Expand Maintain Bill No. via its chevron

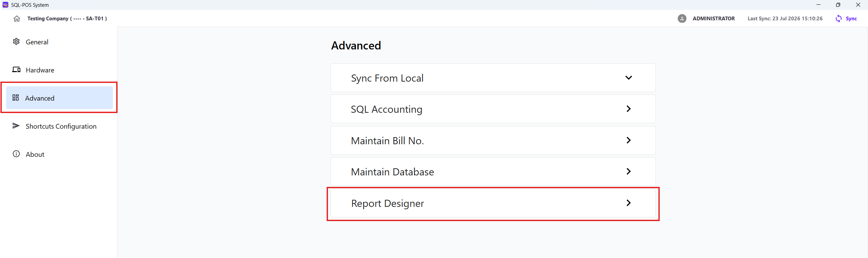pyautogui.click(x=629, y=140)
